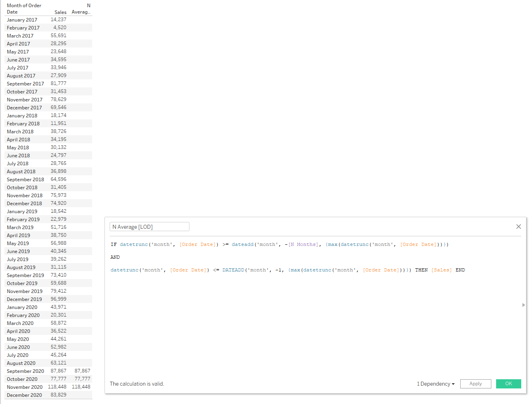
Task: Select the June 2018 row label
Action: [x=18, y=156]
